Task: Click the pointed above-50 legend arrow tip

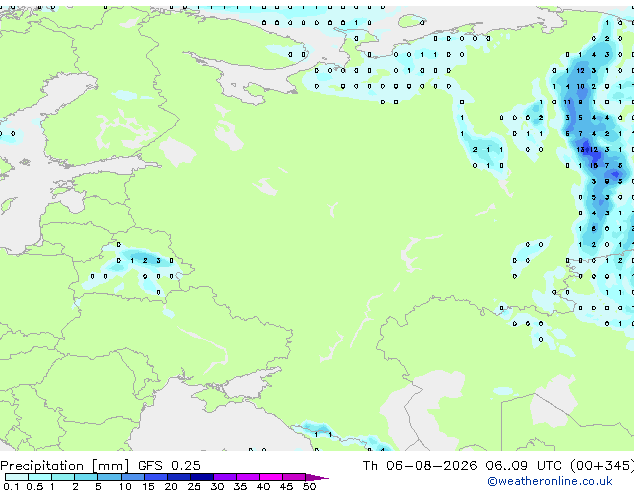Action: tap(317, 477)
